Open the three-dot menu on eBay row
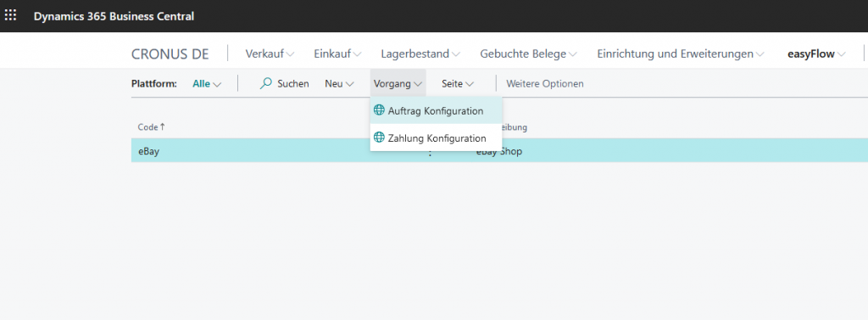This screenshot has width=868, height=320. (430, 151)
